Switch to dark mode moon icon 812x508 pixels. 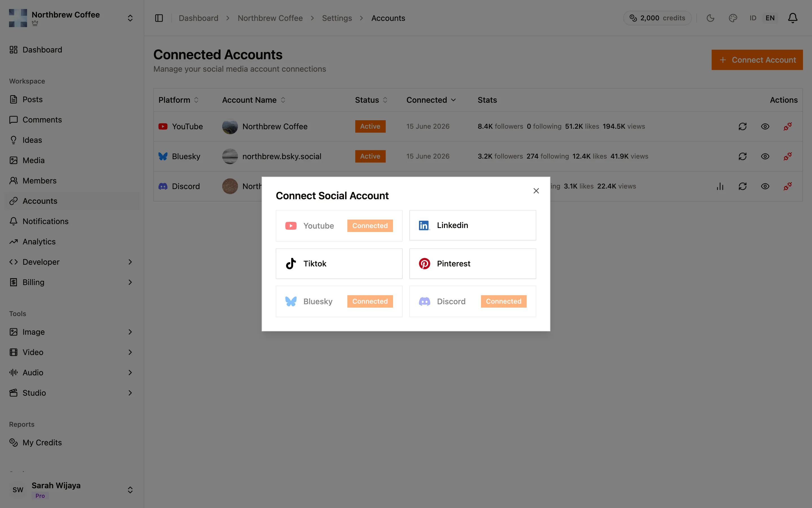pos(710,18)
